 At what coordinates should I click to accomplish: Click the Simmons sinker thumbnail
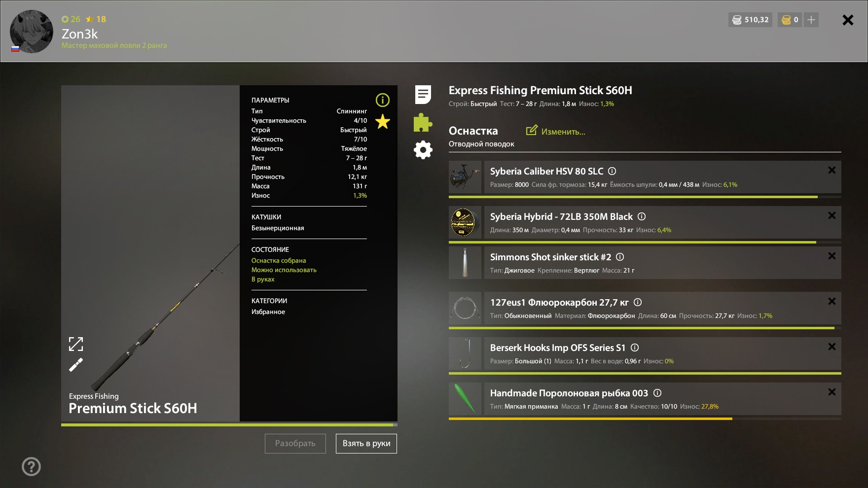465,263
